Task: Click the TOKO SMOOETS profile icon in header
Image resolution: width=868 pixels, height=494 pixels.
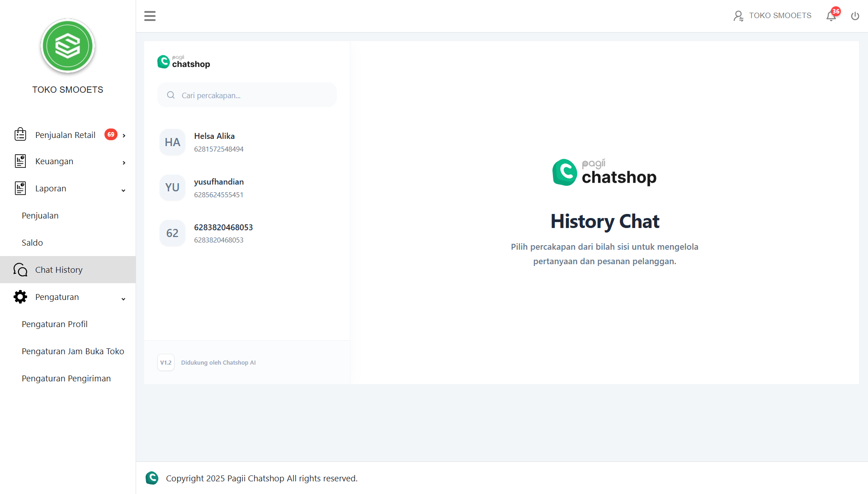Action: (x=738, y=15)
